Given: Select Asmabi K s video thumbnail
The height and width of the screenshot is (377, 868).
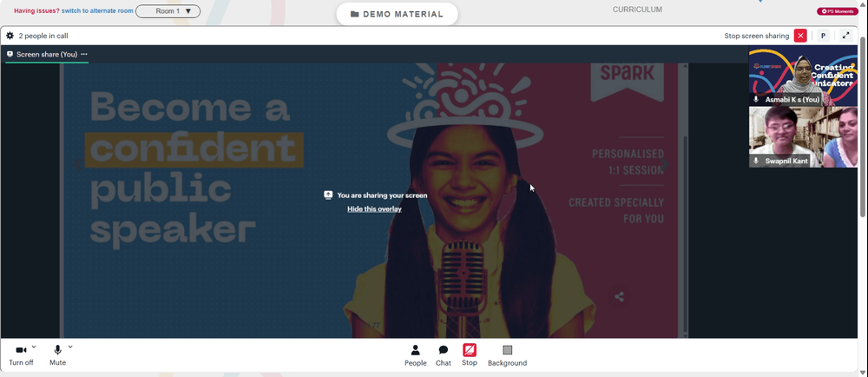Looking at the screenshot, I should pos(803,76).
